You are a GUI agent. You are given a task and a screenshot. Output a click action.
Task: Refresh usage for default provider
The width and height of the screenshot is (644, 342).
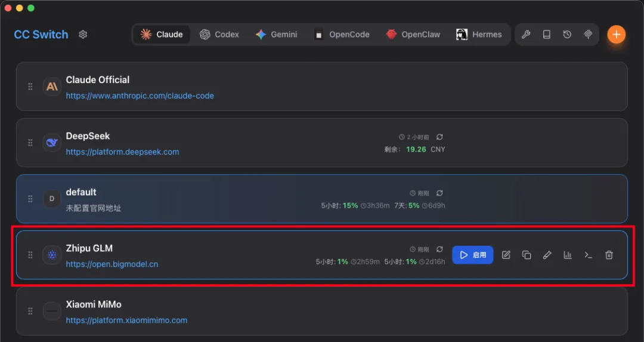click(439, 193)
